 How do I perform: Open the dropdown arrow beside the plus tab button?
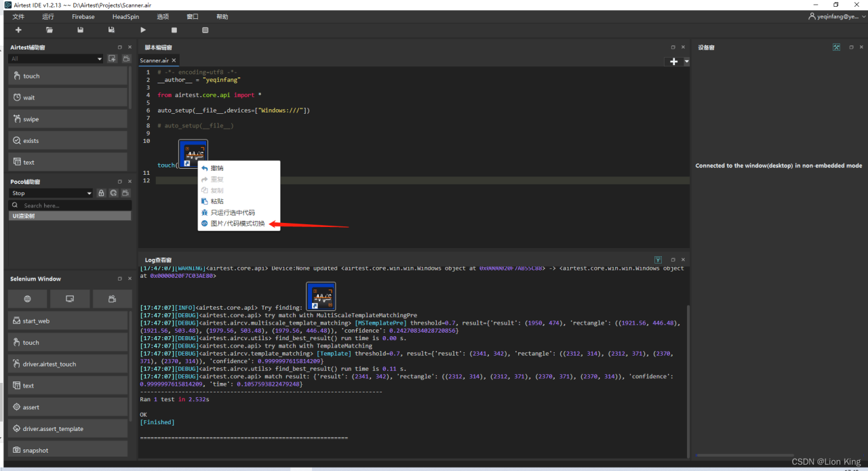(x=686, y=62)
